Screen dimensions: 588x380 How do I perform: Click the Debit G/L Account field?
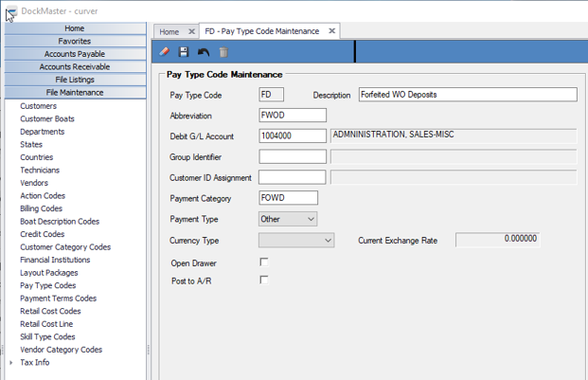[292, 136]
